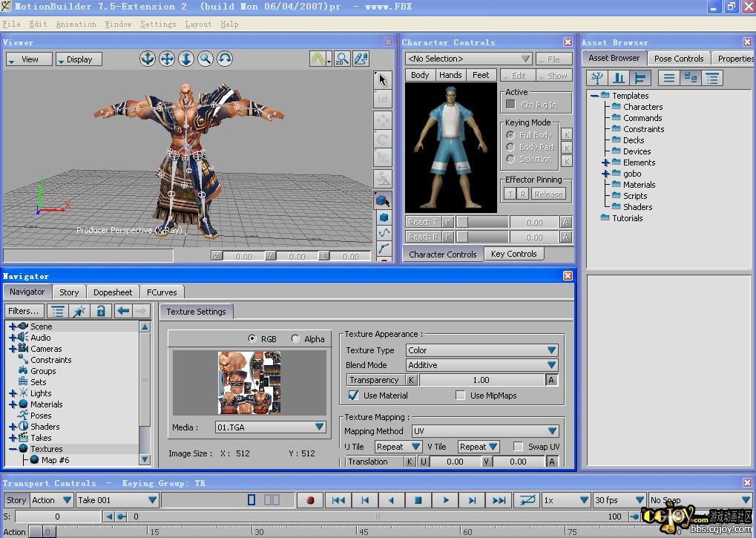Click the Key Controls tab button
756x538 pixels.
[x=513, y=254]
